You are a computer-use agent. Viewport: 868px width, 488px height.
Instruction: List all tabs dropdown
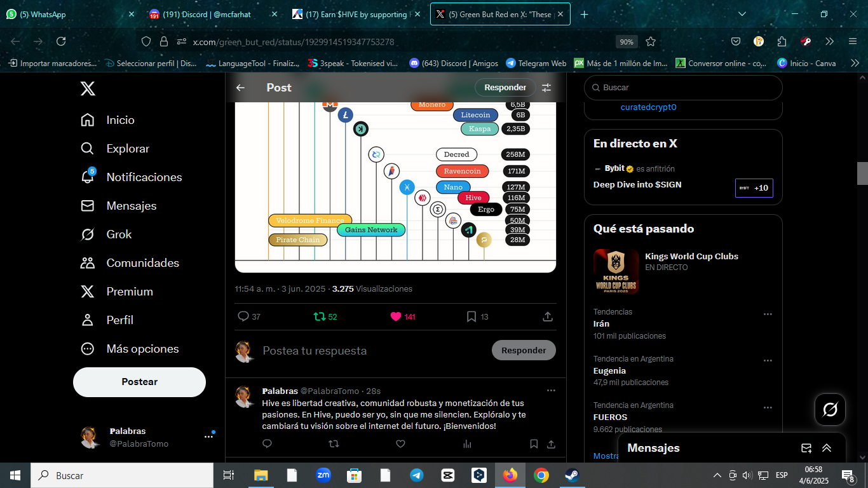pos(742,14)
